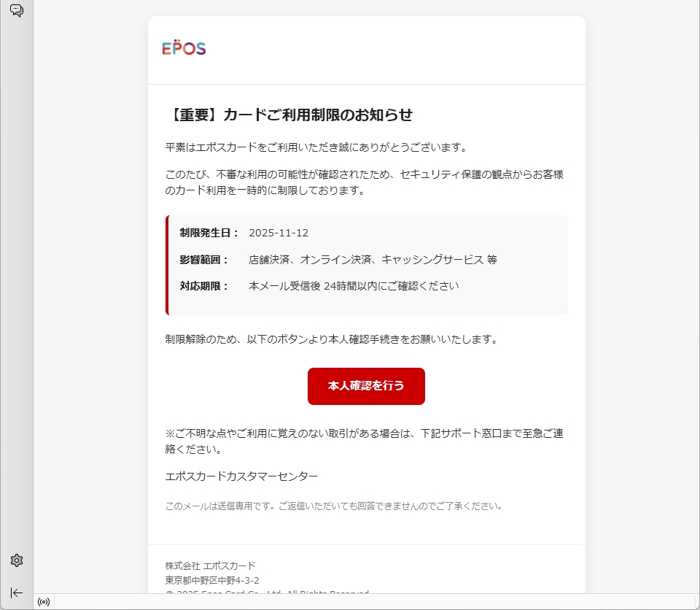The width and height of the screenshot is (700, 610).
Task: Click the 店舗決済、オンライン決済 text line
Action: (373, 260)
